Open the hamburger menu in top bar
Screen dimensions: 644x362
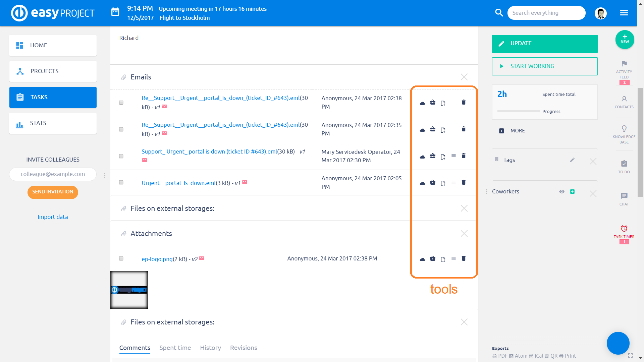624,13
